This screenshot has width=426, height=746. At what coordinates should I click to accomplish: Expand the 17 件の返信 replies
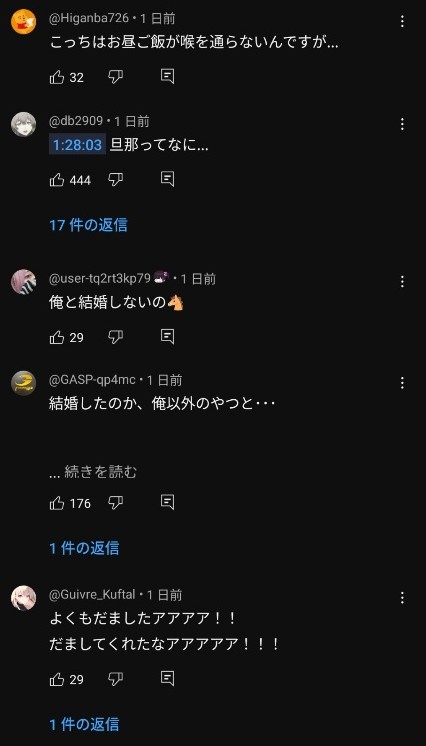click(x=89, y=225)
